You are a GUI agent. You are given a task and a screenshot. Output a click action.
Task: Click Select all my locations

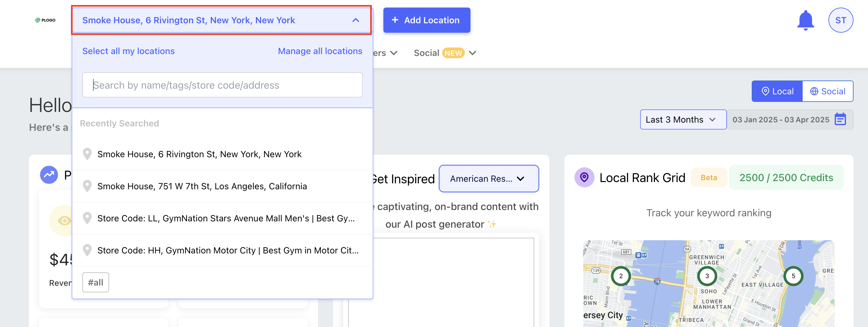point(129,51)
